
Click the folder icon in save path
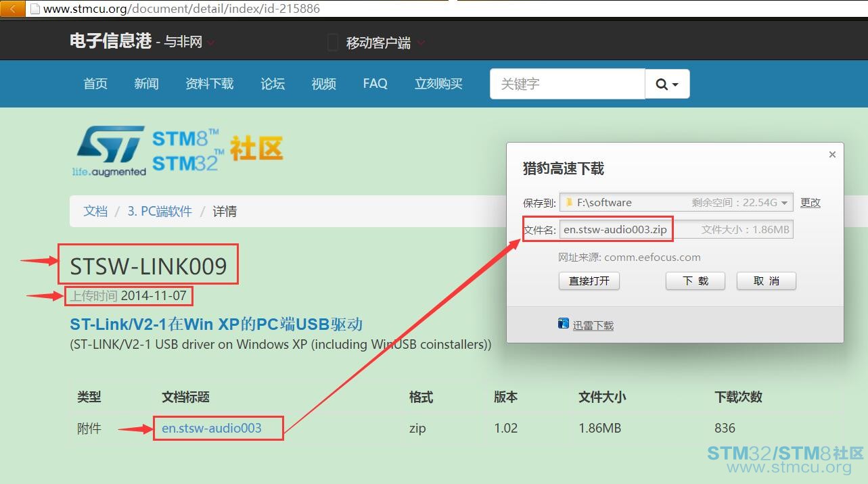pyautogui.click(x=570, y=202)
